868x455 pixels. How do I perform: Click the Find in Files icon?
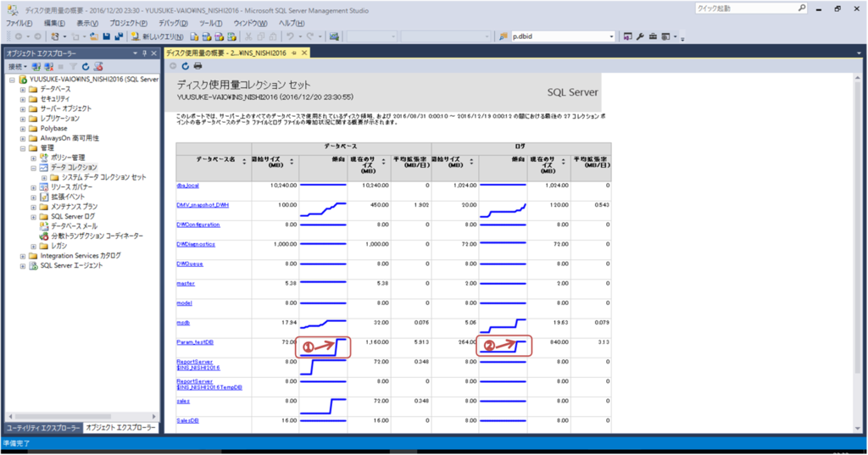click(x=503, y=36)
